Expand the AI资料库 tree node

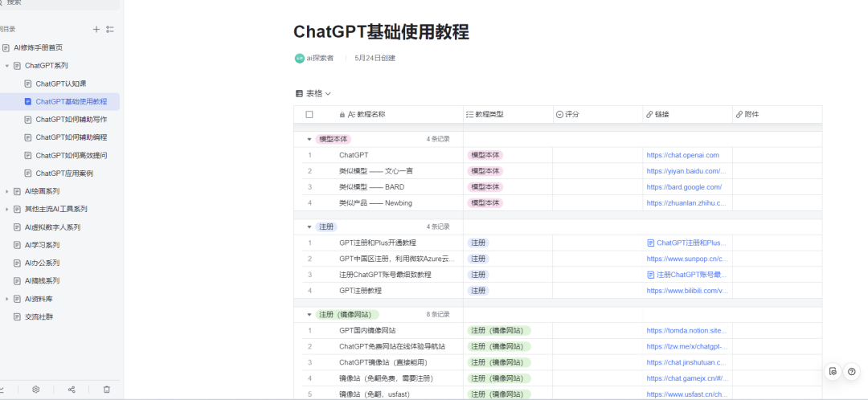6,299
